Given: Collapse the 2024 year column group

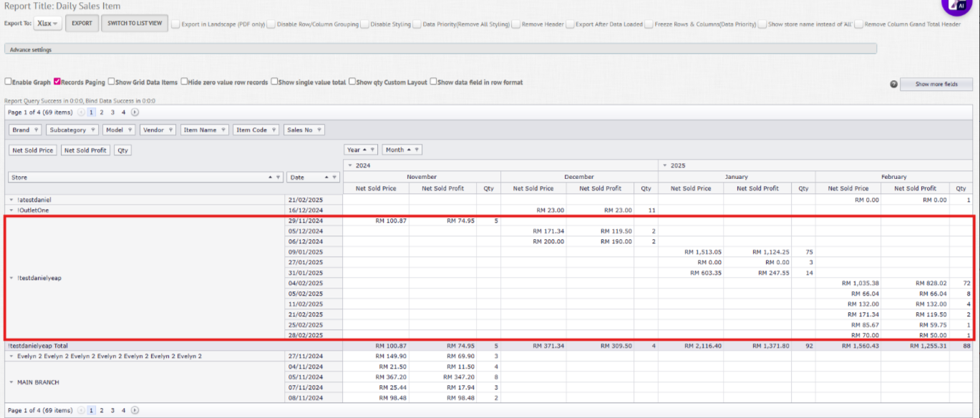Looking at the screenshot, I should (x=350, y=165).
